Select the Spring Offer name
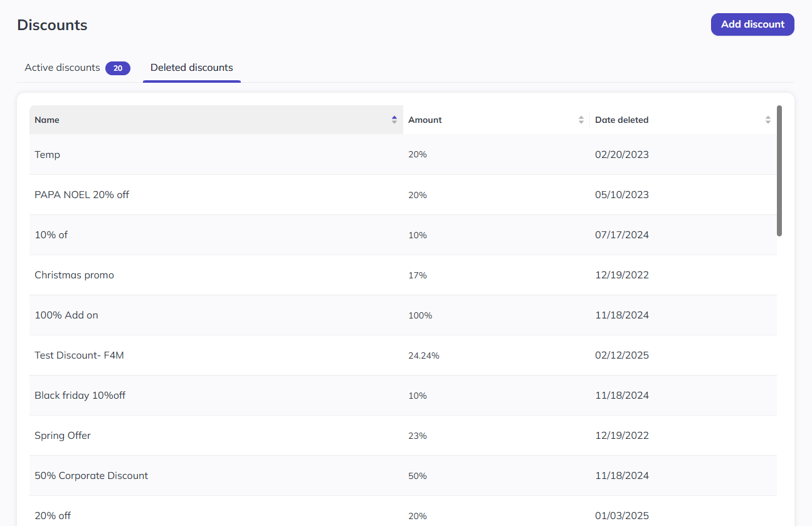812x526 pixels. coord(63,436)
